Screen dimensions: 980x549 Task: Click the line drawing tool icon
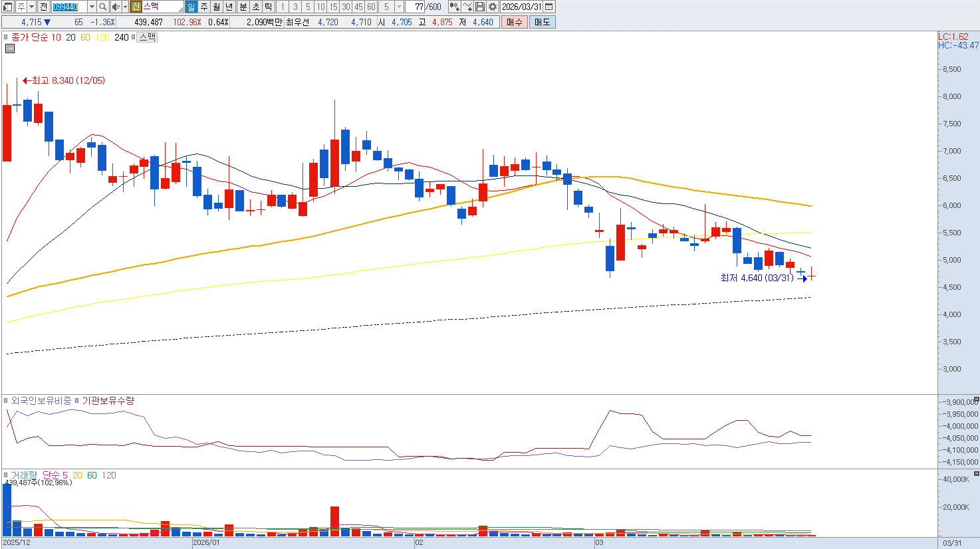[467, 7]
